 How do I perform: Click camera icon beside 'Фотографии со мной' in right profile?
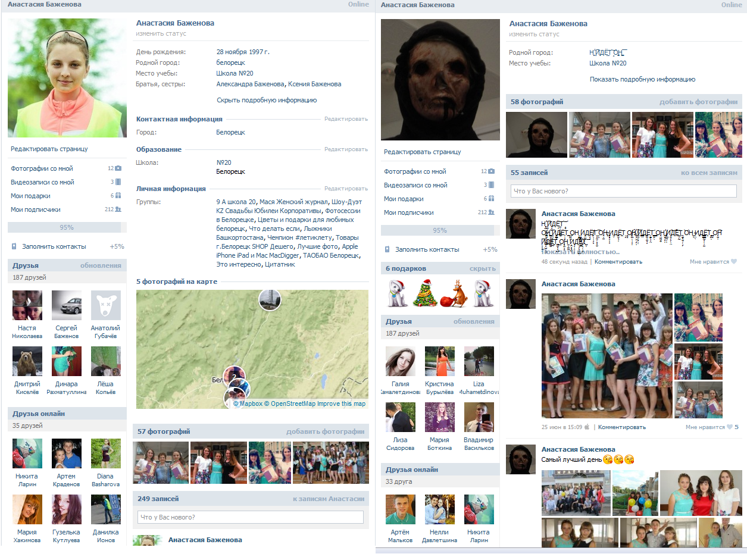[x=491, y=171]
